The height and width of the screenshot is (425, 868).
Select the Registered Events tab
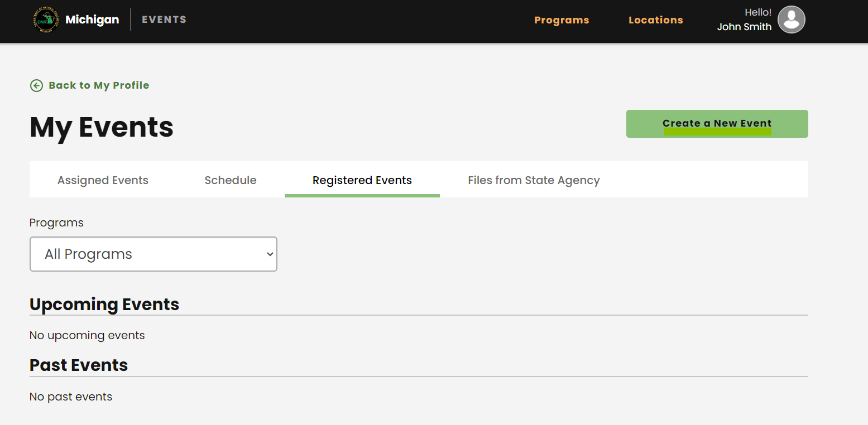pyautogui.click(x=362, y=180)
